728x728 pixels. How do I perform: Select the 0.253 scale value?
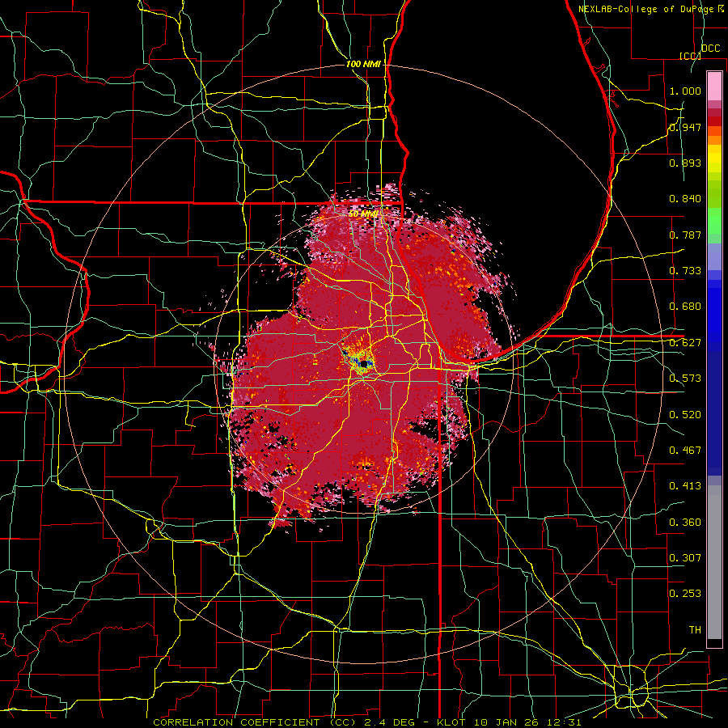click(x=685, y=594)
